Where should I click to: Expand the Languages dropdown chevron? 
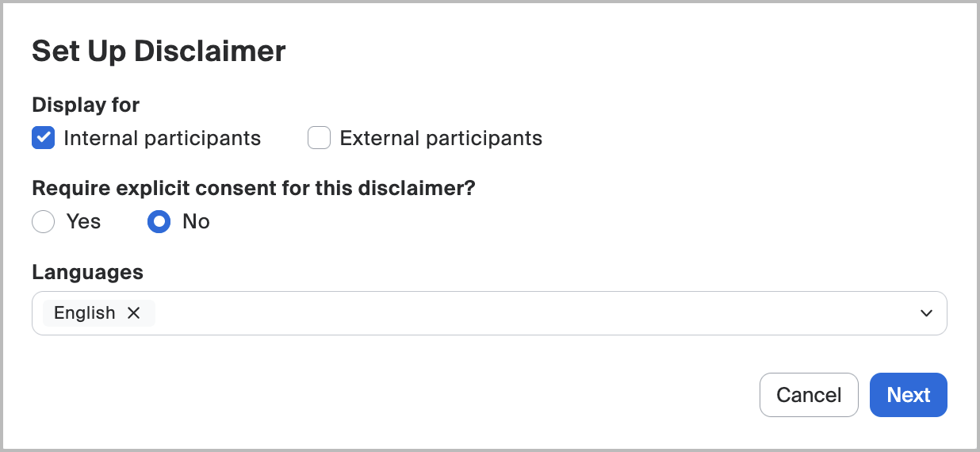click(926, 313)
